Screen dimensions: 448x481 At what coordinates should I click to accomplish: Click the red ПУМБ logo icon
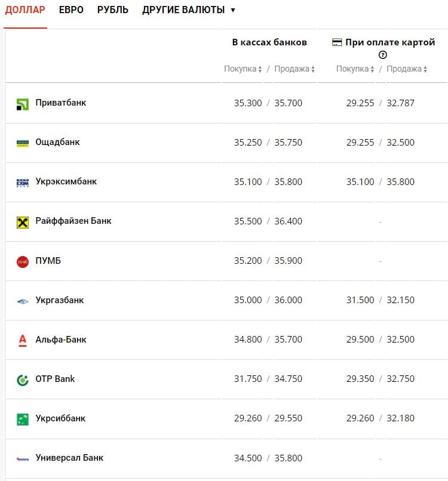point(23,261)
